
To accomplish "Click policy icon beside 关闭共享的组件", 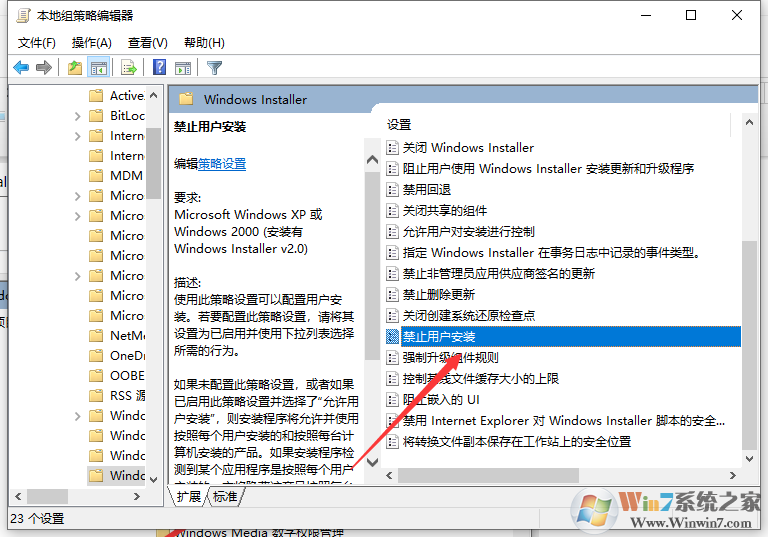I will click(x=392, y=211).
